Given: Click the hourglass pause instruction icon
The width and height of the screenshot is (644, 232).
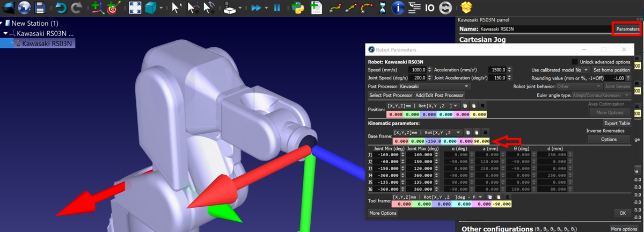Looking at the screenshot, I should (x=382, y=8).
